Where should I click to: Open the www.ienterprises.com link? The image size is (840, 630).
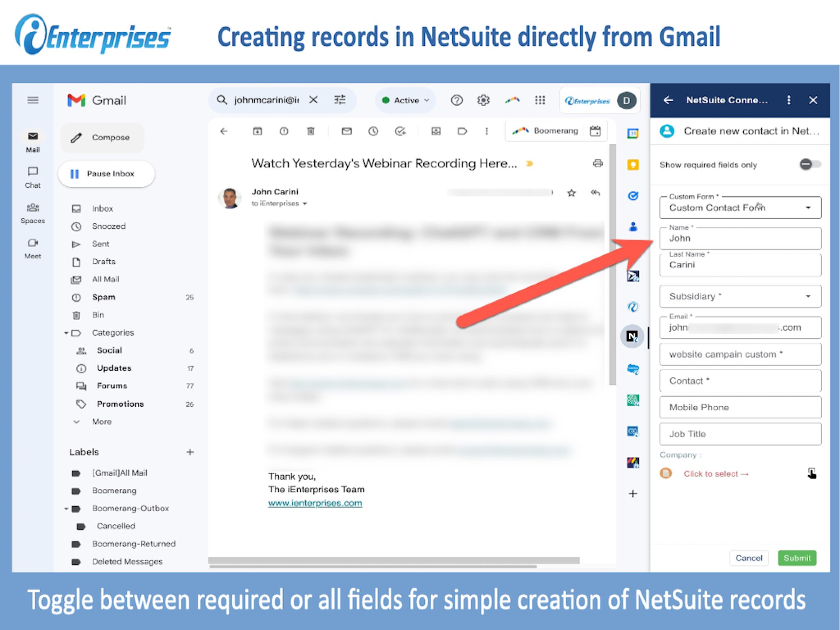315,503
